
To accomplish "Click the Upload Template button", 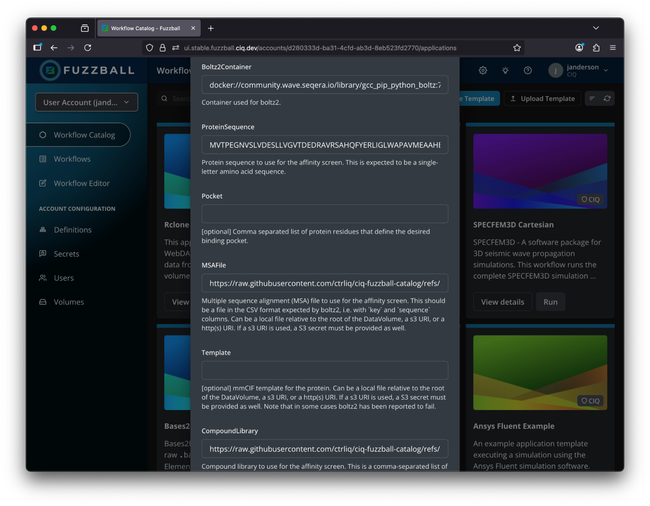I will (542, 99).
